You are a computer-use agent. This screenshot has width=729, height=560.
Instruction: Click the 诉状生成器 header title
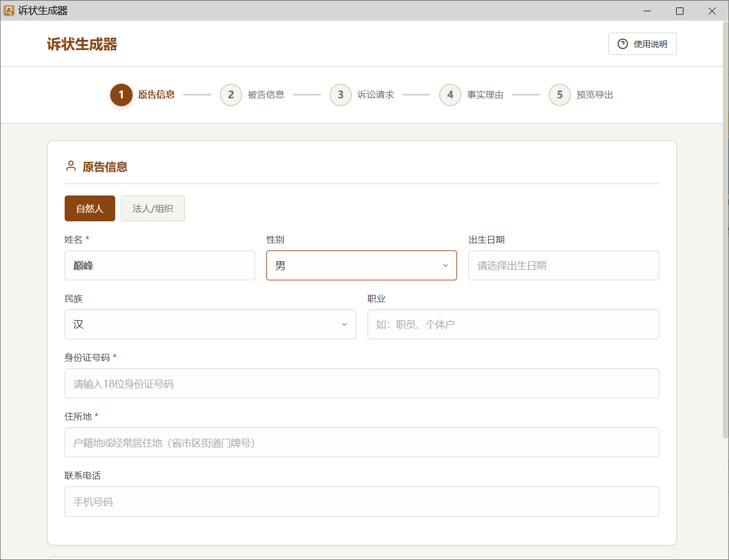point(82,44)
